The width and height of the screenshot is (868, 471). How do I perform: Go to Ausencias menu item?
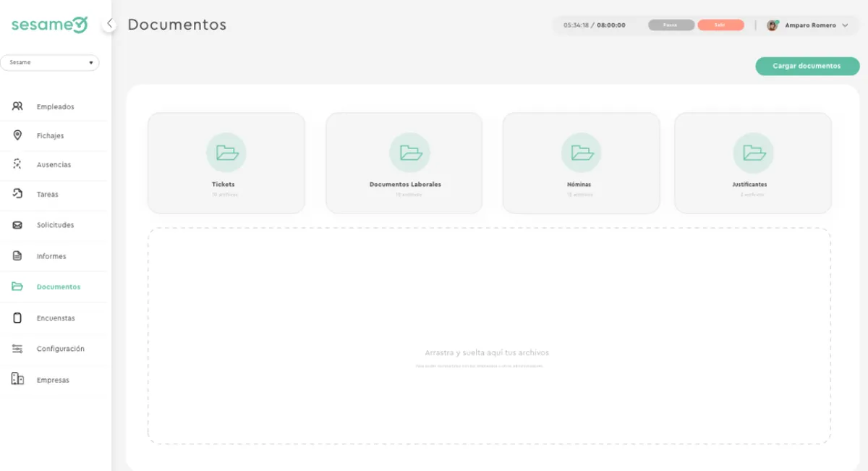56,164
